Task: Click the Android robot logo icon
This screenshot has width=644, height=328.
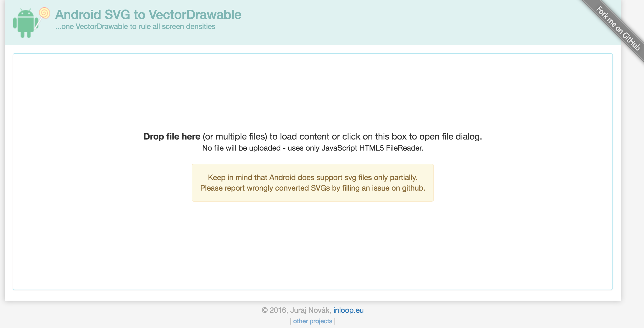Action: point(26,23)
